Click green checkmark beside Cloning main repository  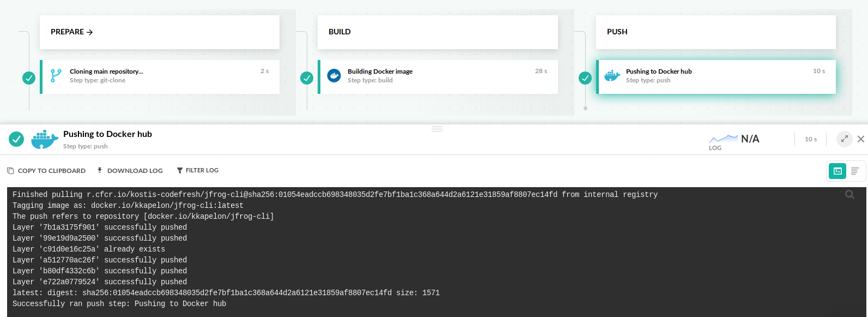point(29,78)
